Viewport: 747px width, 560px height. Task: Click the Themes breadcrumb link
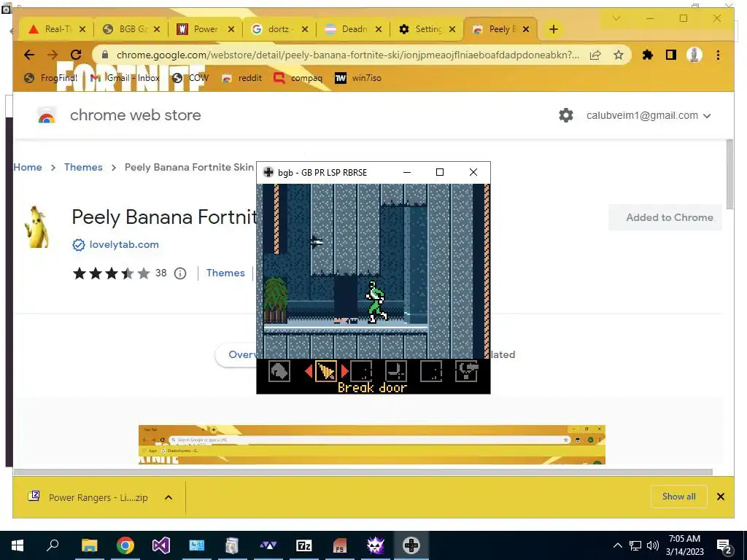coord(83,167)
